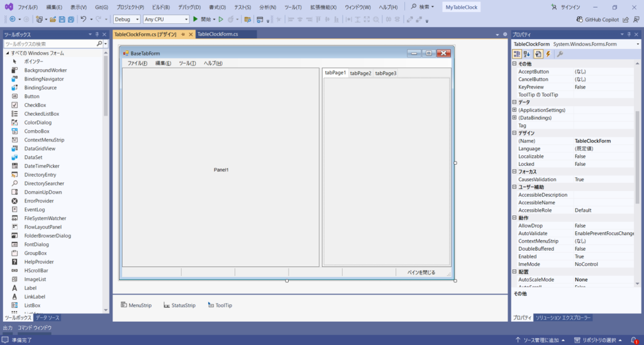Collapse the 動作 property category

(514, 218)
